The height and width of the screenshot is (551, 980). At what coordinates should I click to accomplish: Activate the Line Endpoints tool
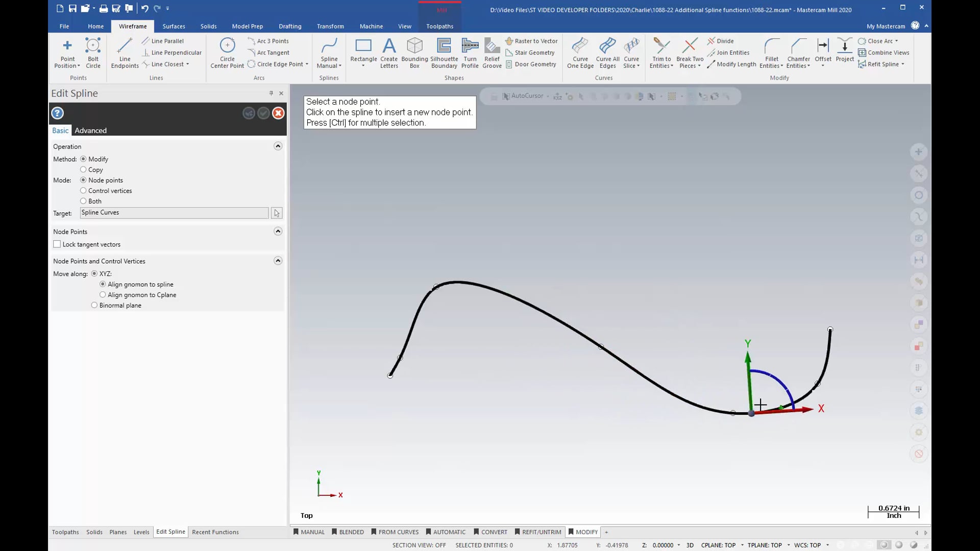pos(125,53)
